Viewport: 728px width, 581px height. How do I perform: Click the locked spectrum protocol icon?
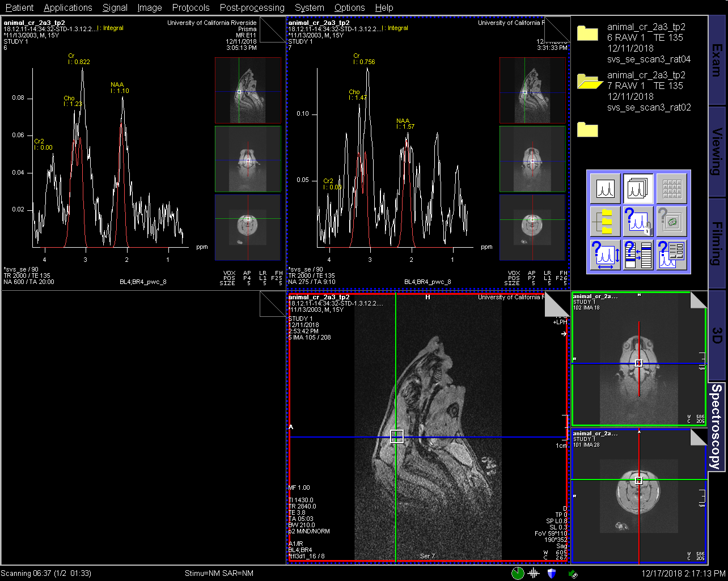[638, 222]
